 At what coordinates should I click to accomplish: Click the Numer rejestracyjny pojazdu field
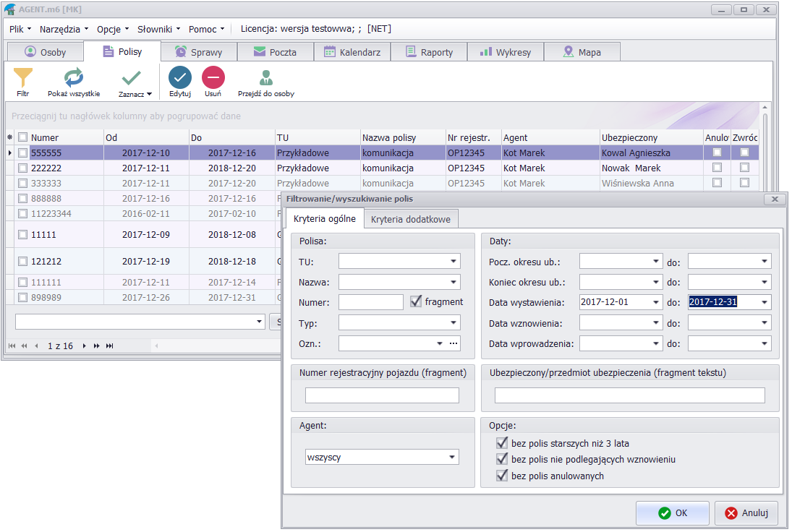point(382,395)
